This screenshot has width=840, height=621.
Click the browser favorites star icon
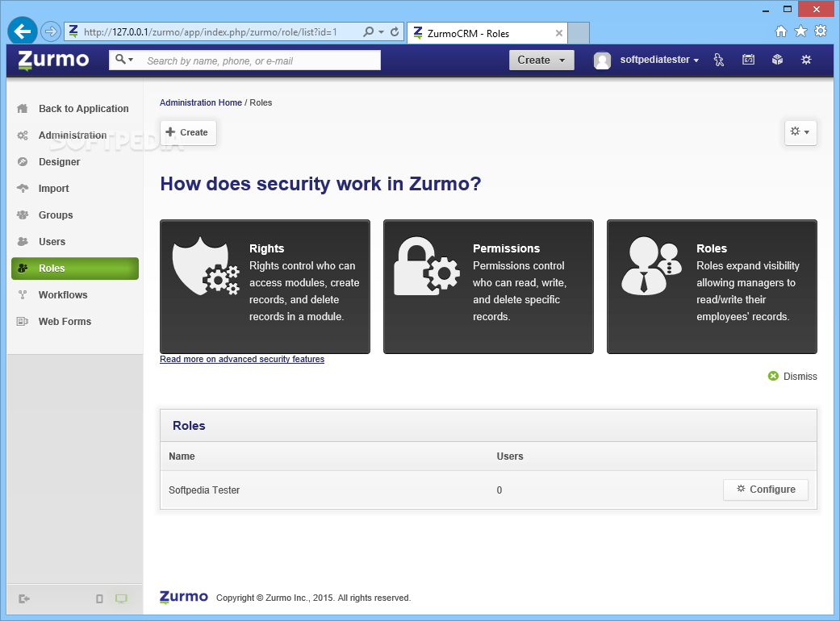coord(800,31)
